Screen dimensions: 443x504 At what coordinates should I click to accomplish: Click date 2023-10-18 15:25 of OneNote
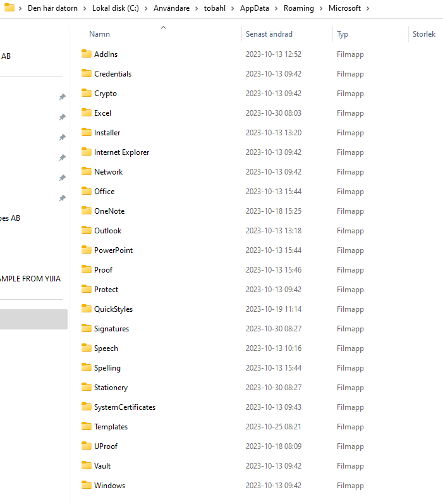point(274,211)
